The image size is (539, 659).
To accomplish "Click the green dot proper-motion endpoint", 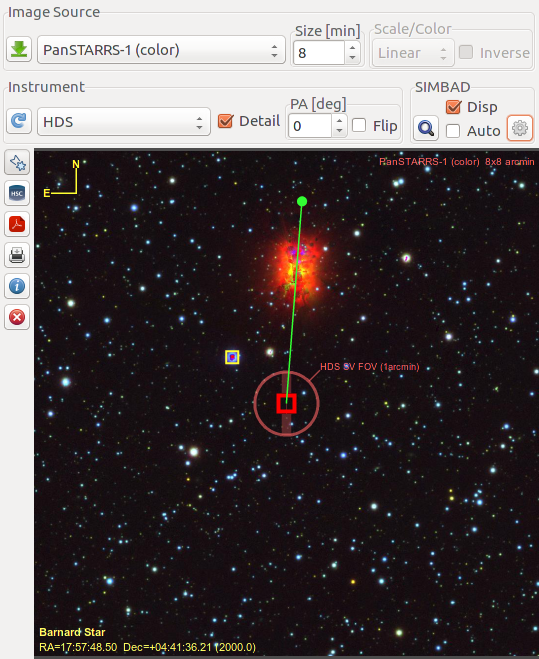I will [302, 201].
